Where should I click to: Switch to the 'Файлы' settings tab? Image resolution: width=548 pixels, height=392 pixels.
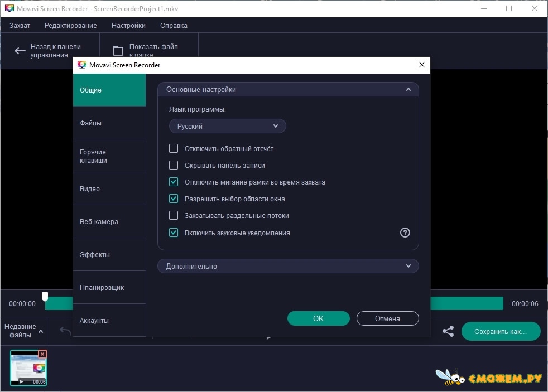pyautogui.click(x=109, y=123)
